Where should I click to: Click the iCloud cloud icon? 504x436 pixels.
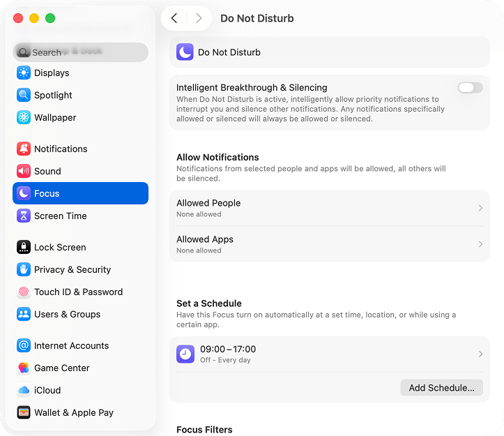click(24, 390)
